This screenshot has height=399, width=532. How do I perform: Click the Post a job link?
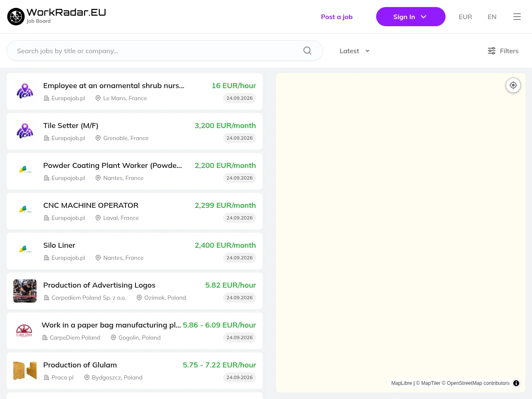click(337, 17)
